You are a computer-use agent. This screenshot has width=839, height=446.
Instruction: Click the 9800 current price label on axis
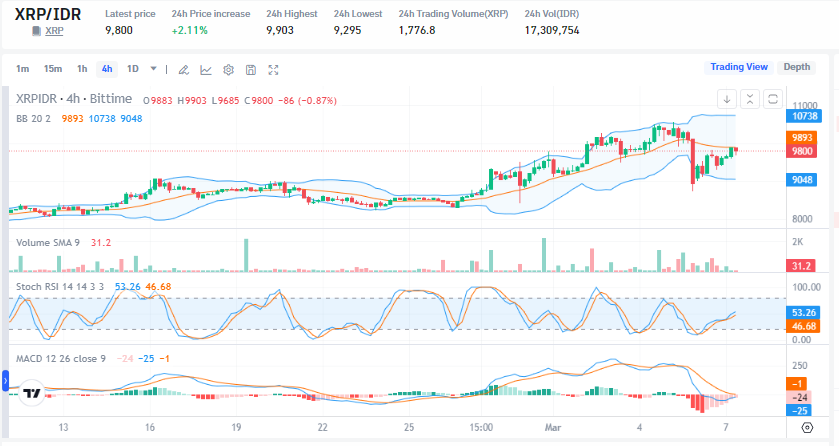pos(802,151)
